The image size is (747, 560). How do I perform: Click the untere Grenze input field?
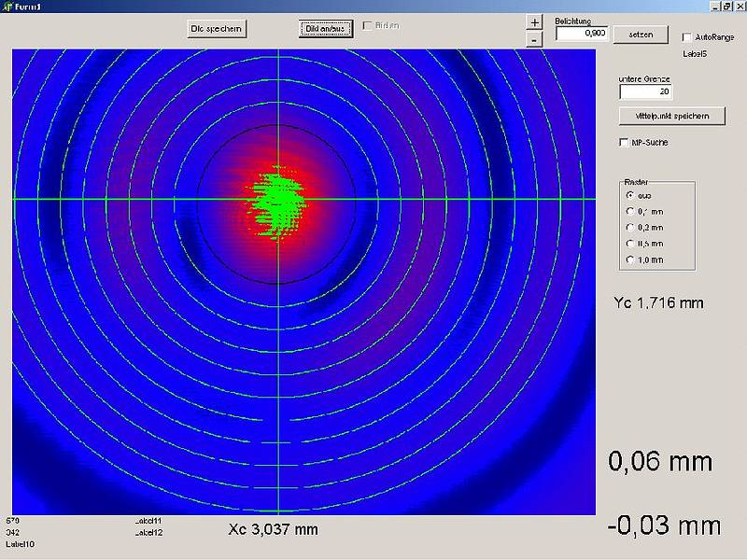(x=645, y=92)
